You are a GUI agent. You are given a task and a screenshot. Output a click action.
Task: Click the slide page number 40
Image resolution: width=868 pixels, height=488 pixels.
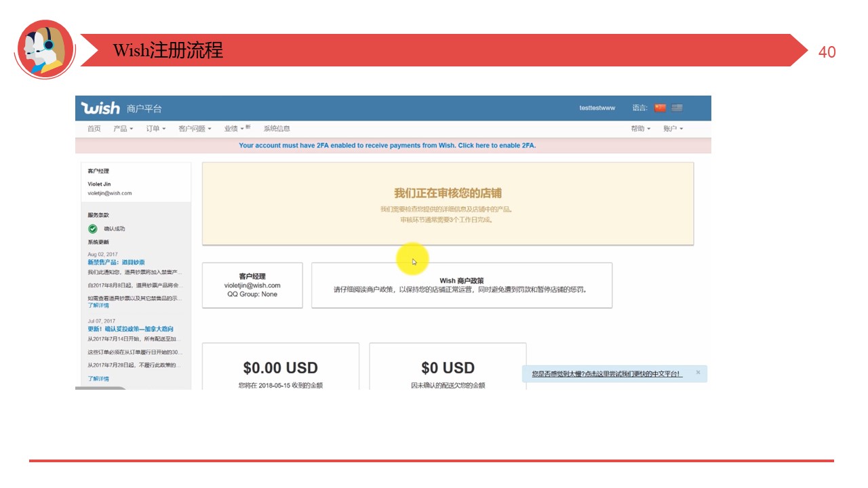[827, 52]
